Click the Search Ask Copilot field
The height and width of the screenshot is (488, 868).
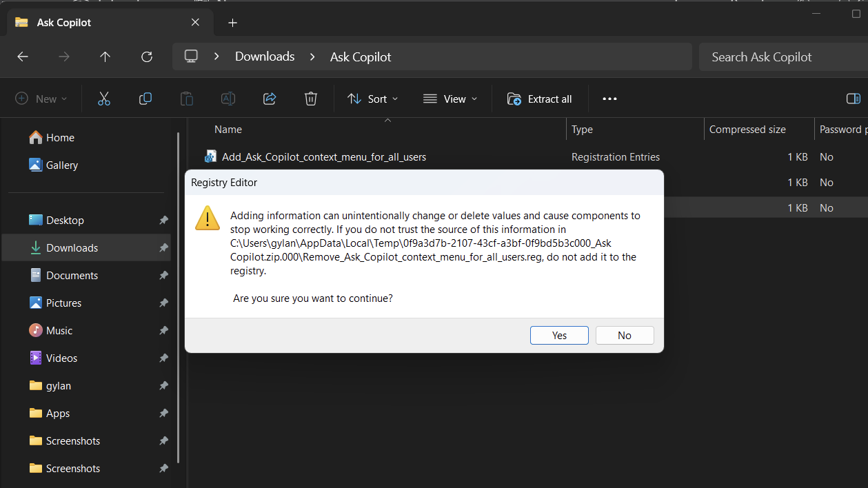pos(783,57)
